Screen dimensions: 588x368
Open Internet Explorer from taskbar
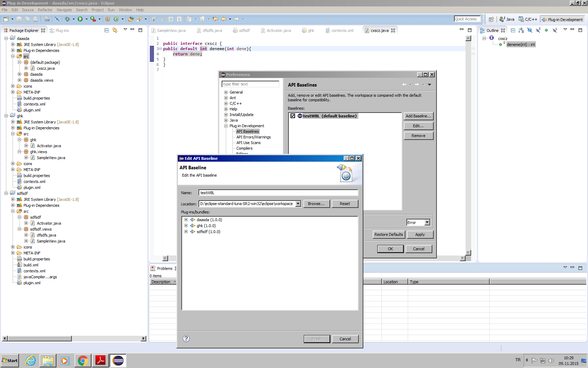[31, 360]
